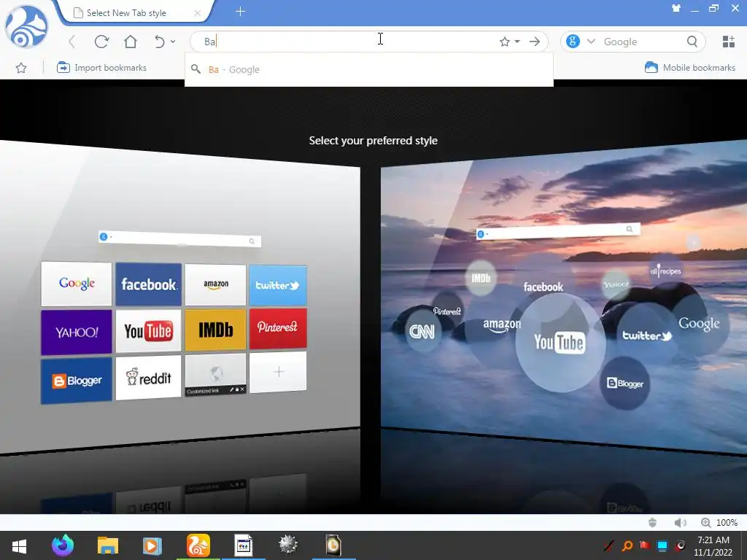Expand the bookmark star dropdown arrow

pyautogui.click(x=517, y=42)
